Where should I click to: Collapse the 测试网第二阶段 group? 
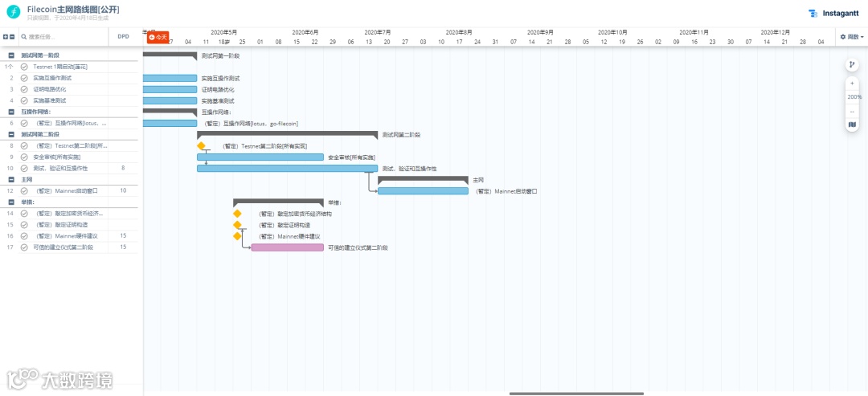pyautogui.click(x=11, y=134)
